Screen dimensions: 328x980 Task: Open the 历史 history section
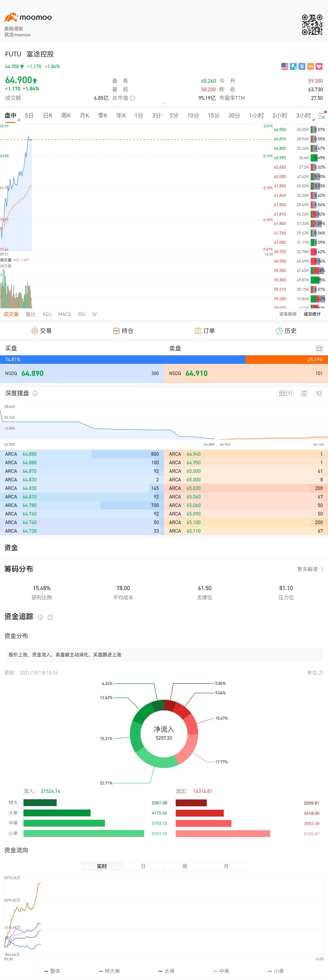[286, 331]
